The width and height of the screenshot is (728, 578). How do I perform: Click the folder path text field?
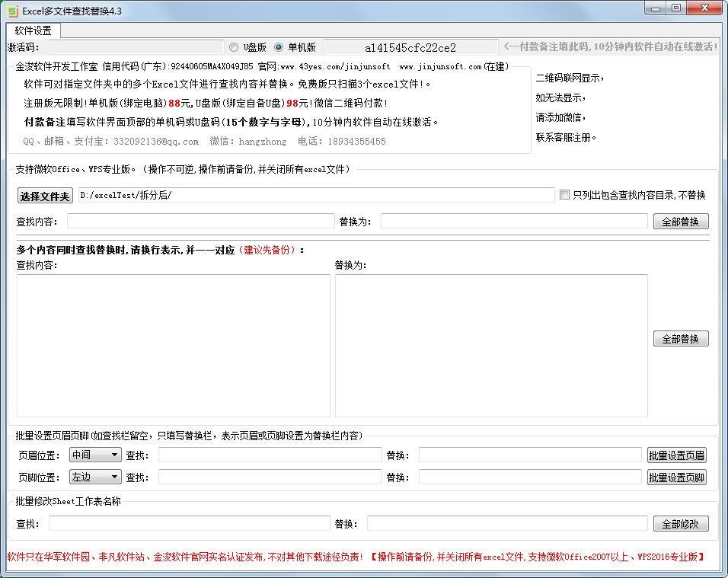coord(316,195)
